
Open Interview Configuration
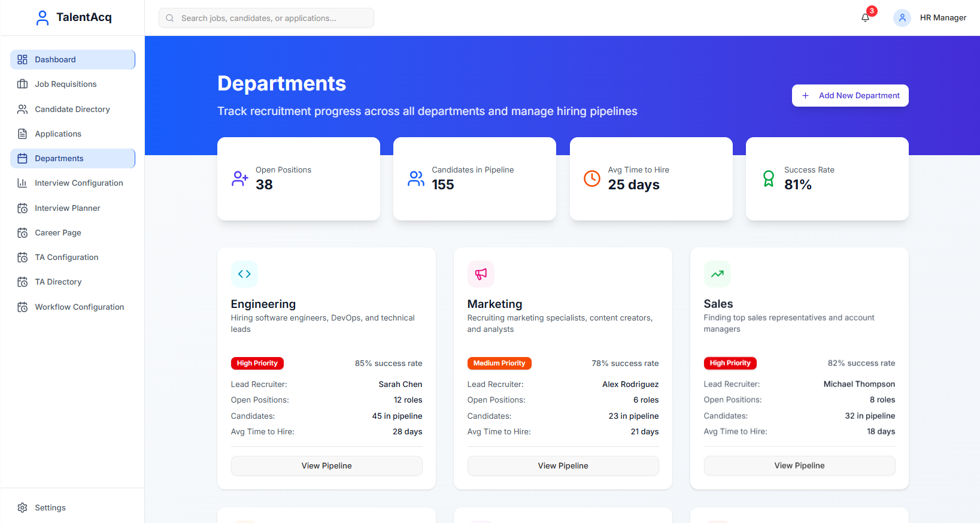(72, 183)
